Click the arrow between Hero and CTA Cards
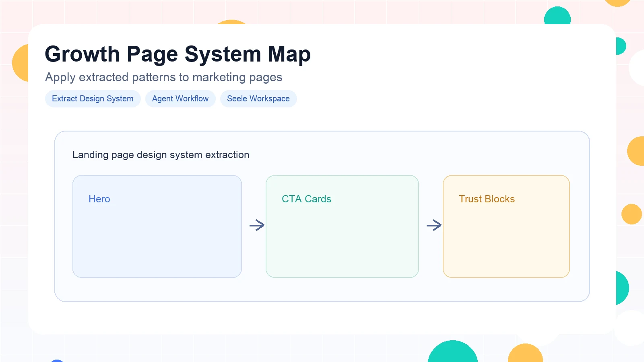Screen dimensions: 644x362 (257, 225)
